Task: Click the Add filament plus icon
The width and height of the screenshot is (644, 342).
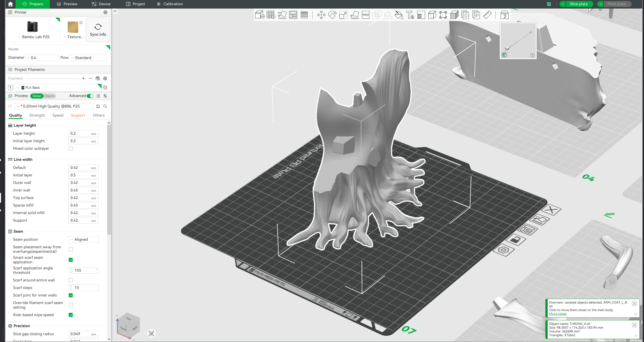Action: pyautogui.click(x=84, y=78)
